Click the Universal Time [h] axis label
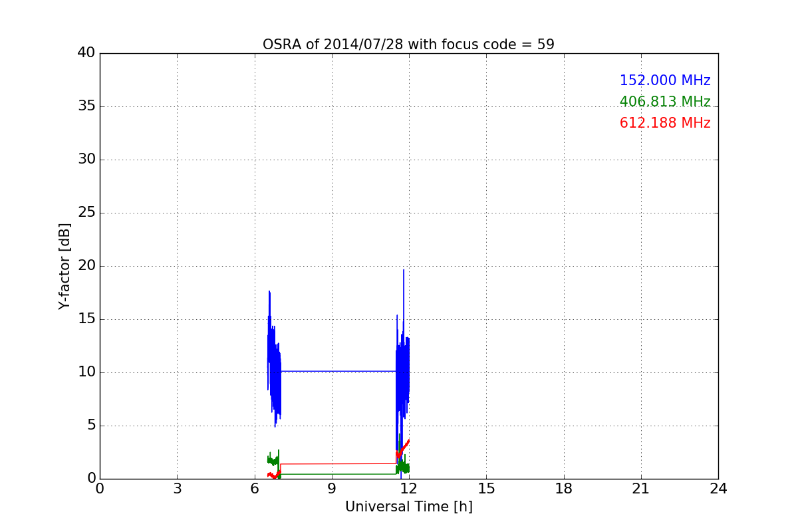Viewport: 798px width, 532px height. click(x=408, y=507)
